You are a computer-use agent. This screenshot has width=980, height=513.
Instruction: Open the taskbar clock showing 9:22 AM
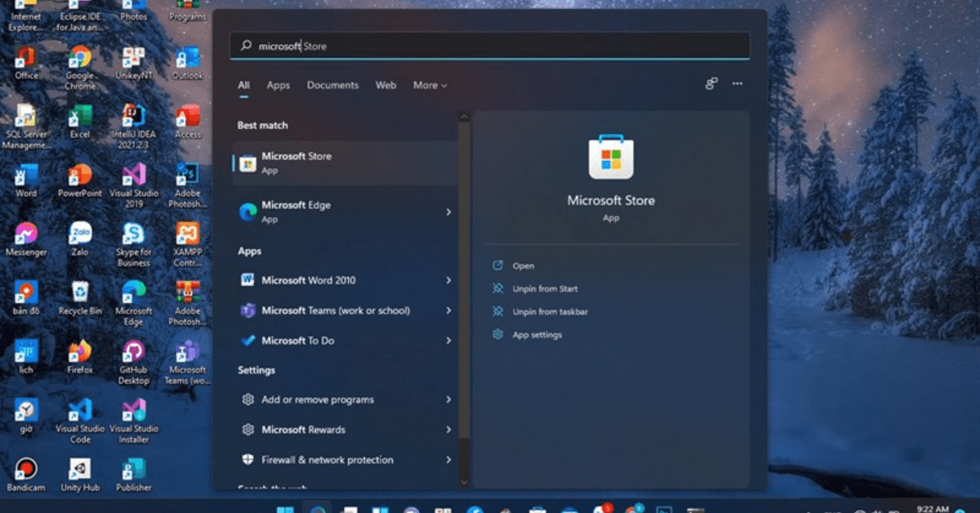pos(933,508)
